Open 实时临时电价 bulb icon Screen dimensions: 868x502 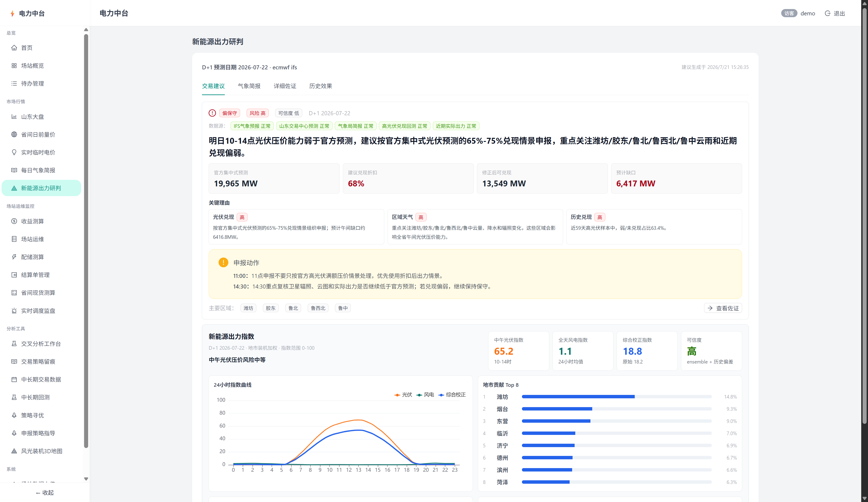[14, 152]
